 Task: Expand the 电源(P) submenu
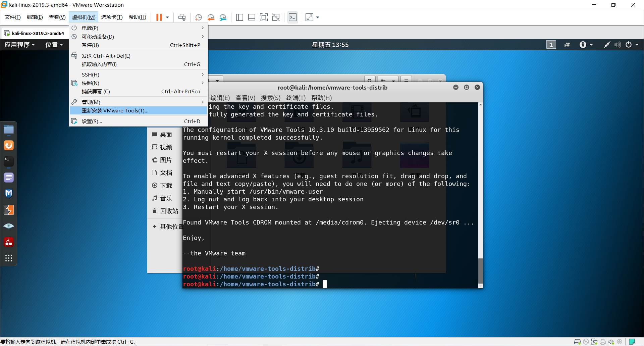coord(138,28)
